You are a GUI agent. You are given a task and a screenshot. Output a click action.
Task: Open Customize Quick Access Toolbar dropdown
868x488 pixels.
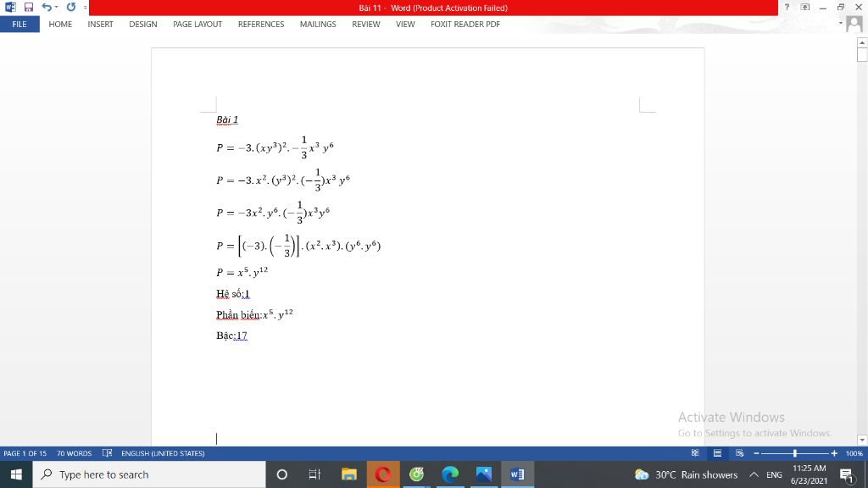pyautogui.click(x=85, y=7)
